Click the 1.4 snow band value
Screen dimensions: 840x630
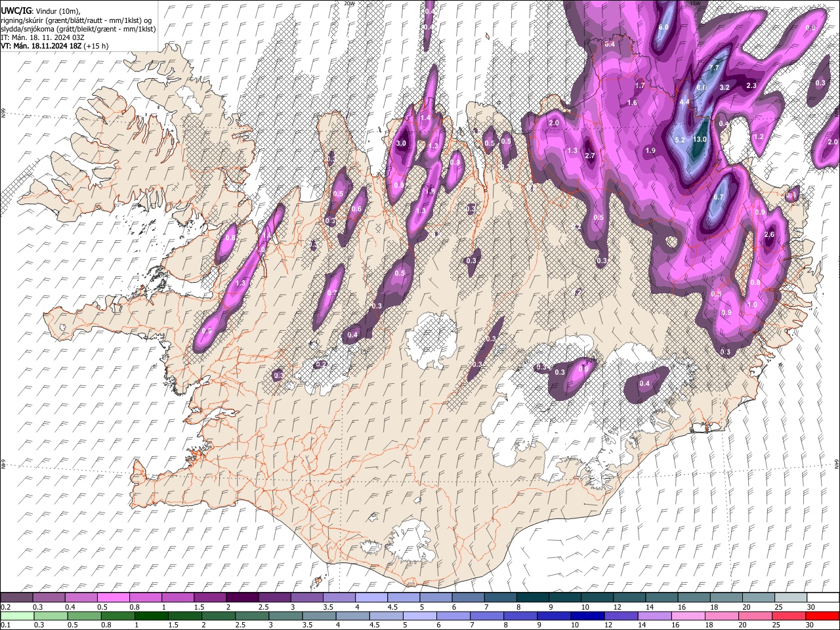point(425,117)
